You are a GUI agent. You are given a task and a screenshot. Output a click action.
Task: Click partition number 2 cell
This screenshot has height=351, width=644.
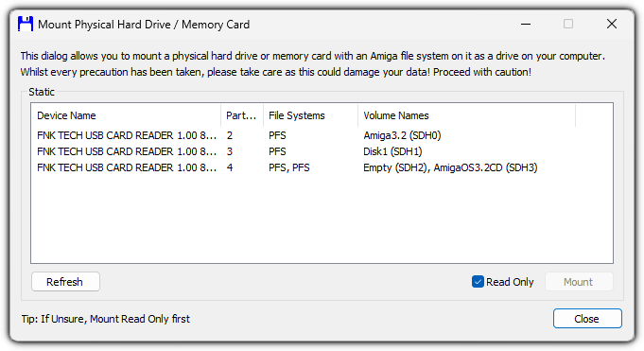(230, 135)
